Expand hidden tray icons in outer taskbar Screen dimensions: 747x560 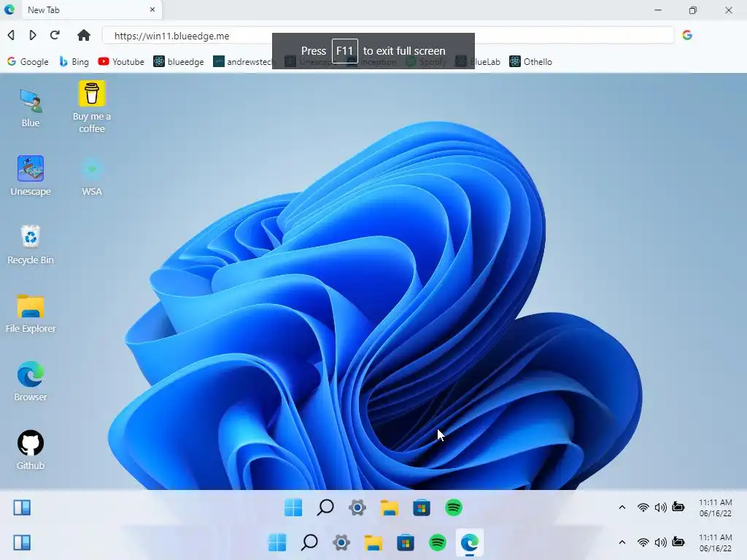pyautogui.click(x=622, y=542)
